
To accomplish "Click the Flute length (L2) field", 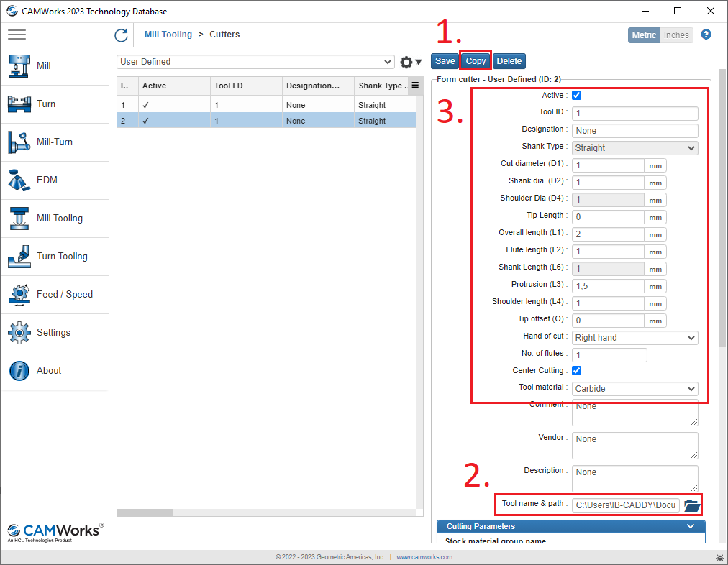I will 608,252.
